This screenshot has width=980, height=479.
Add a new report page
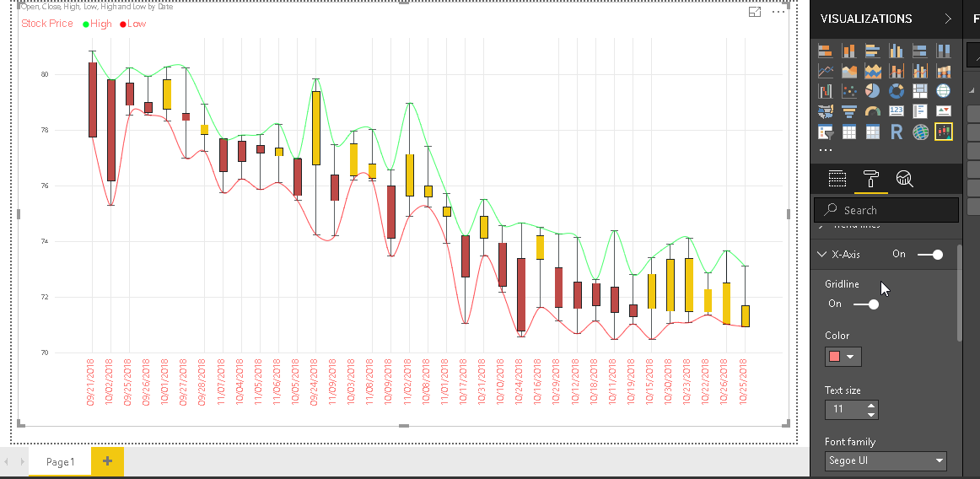107,461
